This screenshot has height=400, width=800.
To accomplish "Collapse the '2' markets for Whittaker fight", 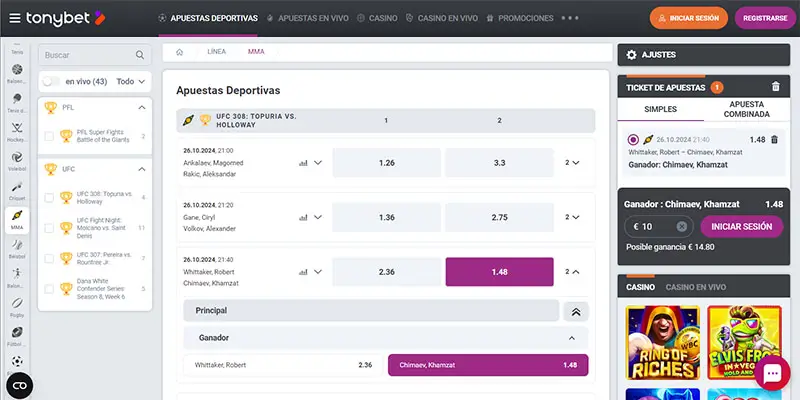I will coord(572,272).
